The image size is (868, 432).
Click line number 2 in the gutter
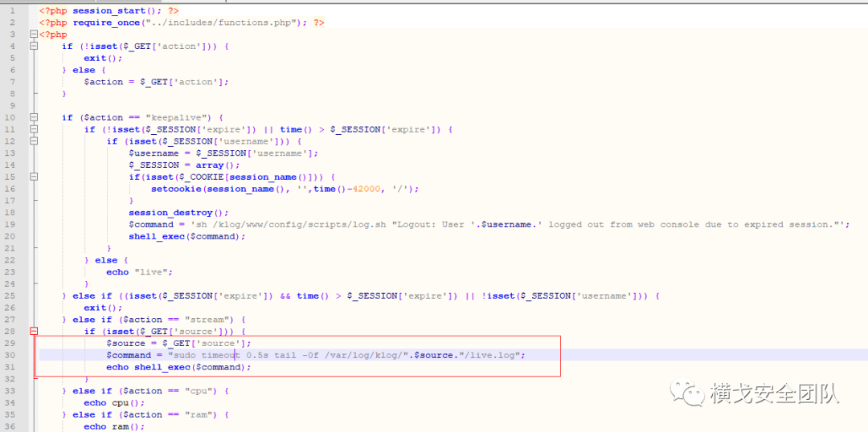(x=12, y=22)
